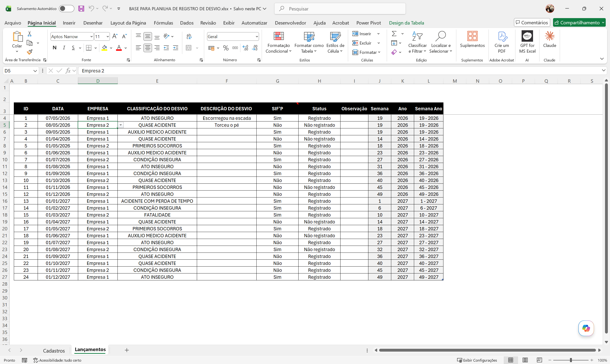The height and width of the screenshot is (364, 610).
Task: Expand the formula bar
Action: click(603, 71)
